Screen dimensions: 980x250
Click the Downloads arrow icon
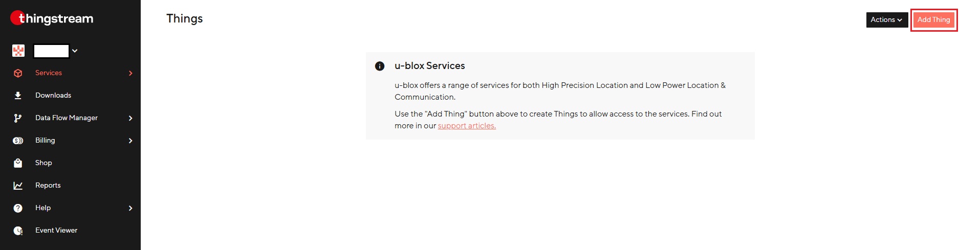pyautogui.click(x=18, y=96)
